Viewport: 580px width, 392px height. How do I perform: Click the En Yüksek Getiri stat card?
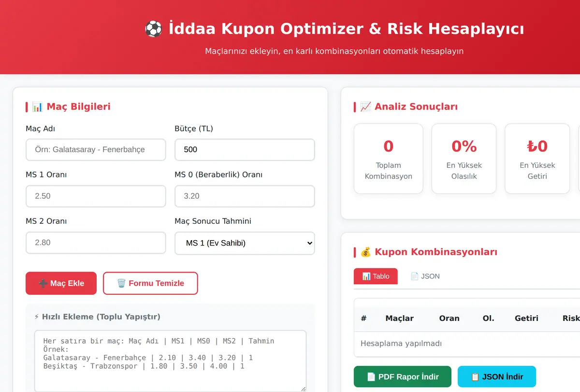click(537, 159)
